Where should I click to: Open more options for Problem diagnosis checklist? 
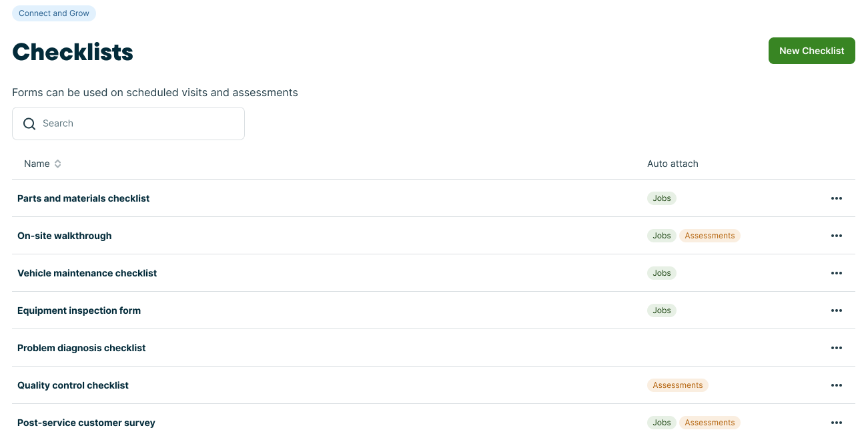click(x=837, y=348)
